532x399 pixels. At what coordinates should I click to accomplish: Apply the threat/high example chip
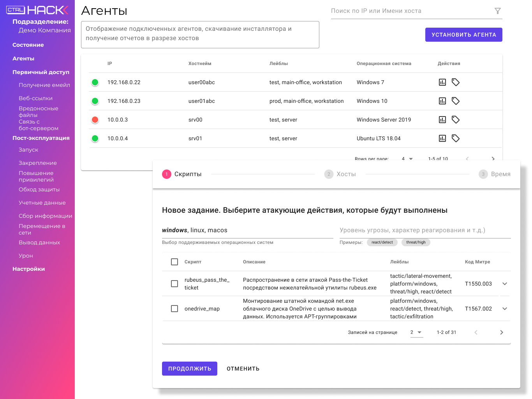(416, 242)
